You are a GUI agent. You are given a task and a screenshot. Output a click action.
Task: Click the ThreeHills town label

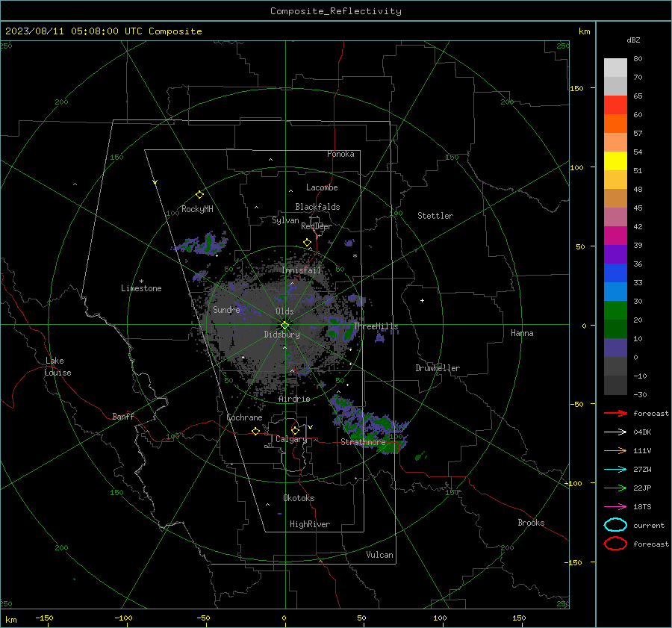pyautogui.click(x=376, y=326)
